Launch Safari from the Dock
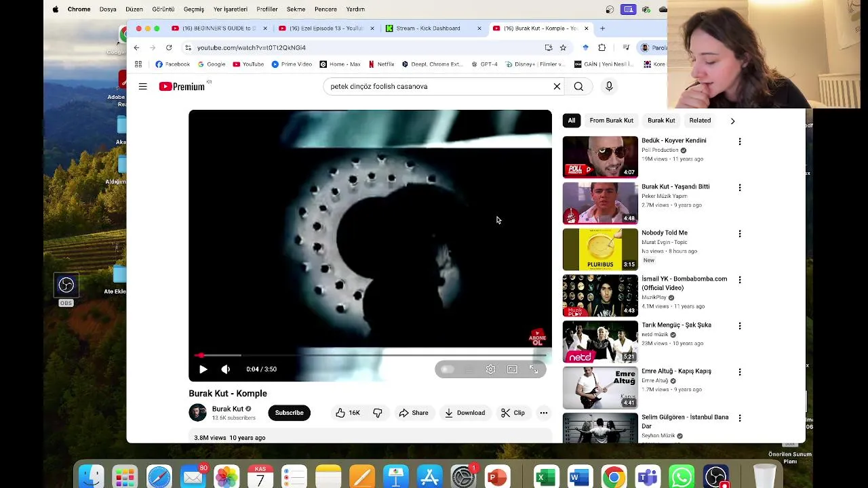The image size is (868, 488). (x=159, y=476)
